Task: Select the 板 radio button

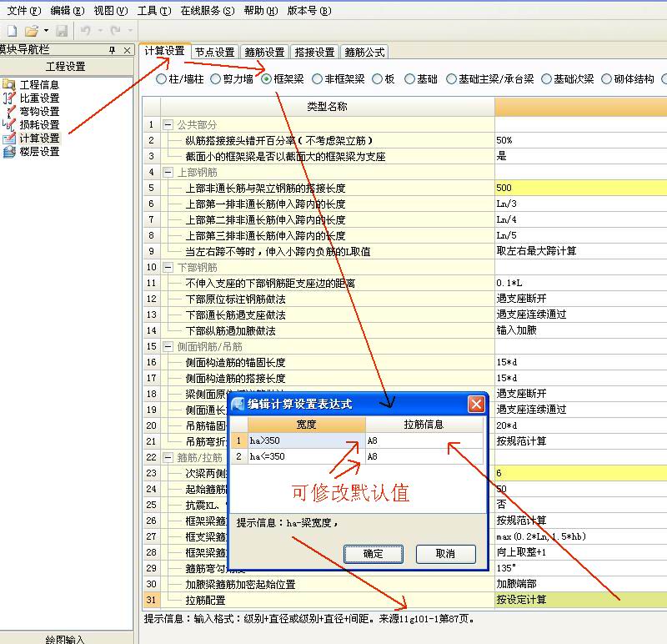Action: (x=378, y=78)
